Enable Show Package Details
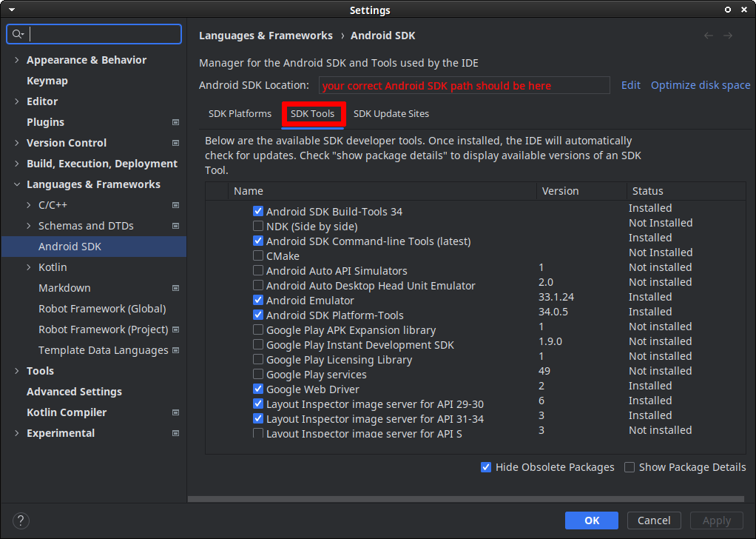 coord(630,467)
